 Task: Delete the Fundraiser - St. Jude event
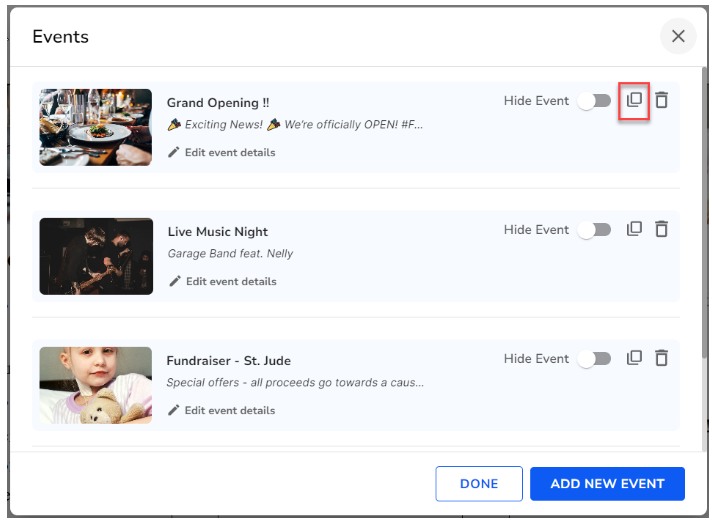coord(661,358)
